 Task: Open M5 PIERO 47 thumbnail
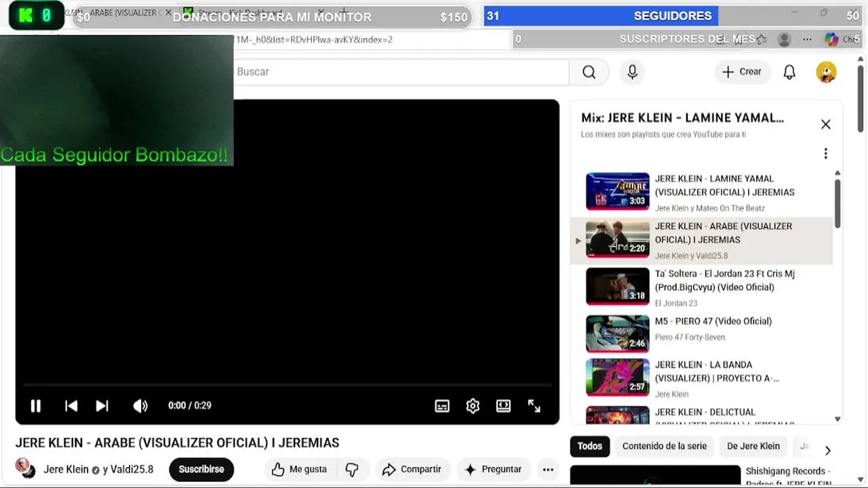pyautogui.click(x=618, y=334)
